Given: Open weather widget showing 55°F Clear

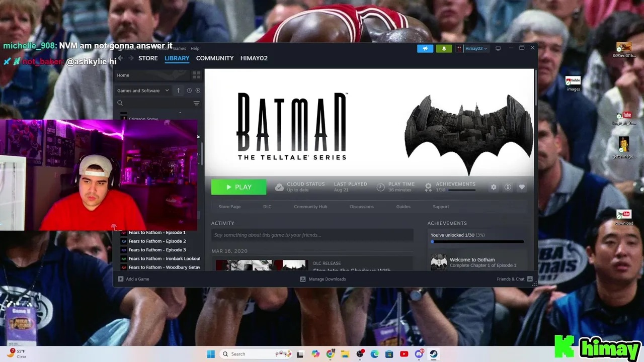Looking at the screenshot, I should (18, 354).
